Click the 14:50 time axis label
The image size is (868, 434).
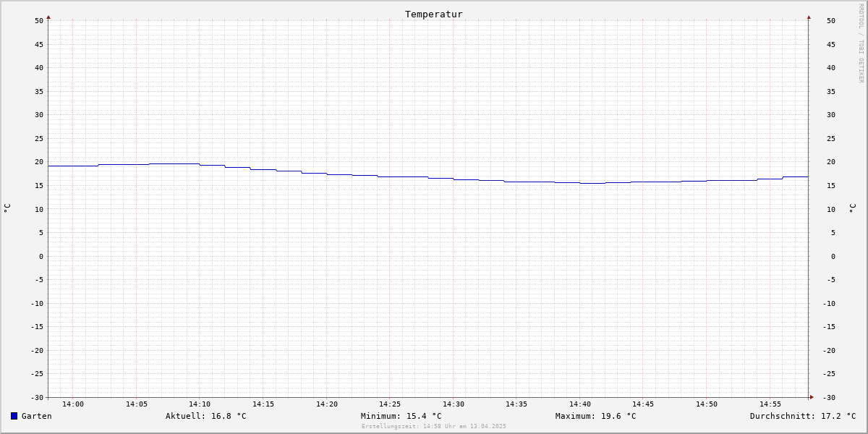click(707, 404)
